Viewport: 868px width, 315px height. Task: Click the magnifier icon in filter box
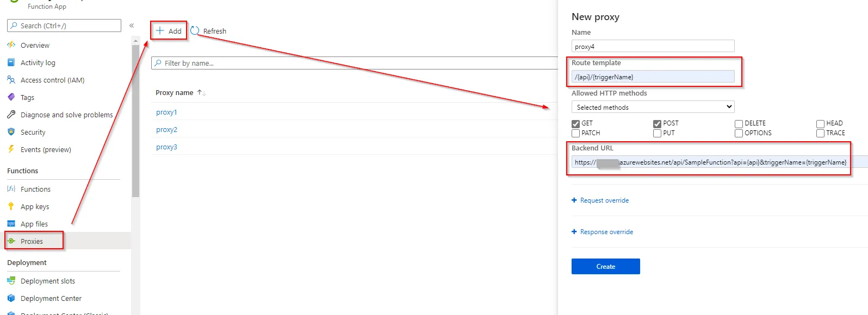[x=158, y=63]
